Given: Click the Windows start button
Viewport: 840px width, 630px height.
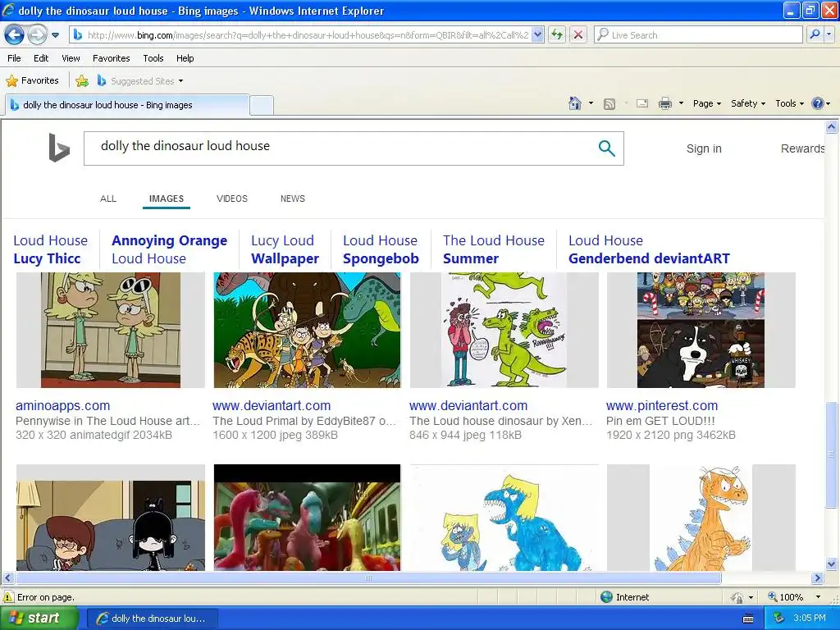Looking at the screenshot, I should tap(39, 619).
